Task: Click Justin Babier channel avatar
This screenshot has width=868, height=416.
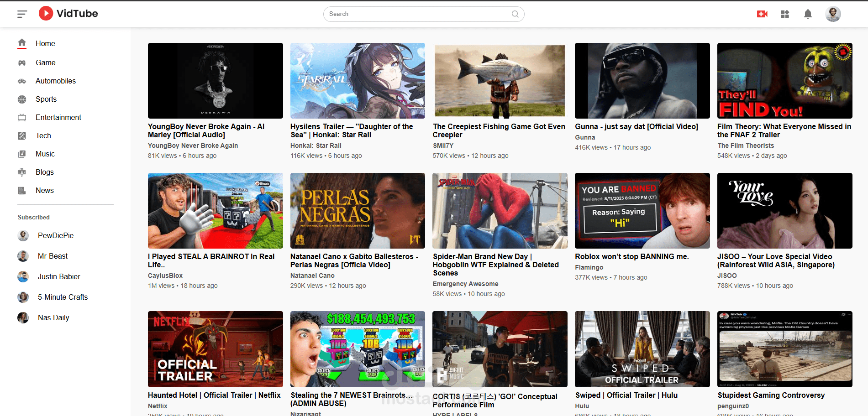Action: [23, 276]
